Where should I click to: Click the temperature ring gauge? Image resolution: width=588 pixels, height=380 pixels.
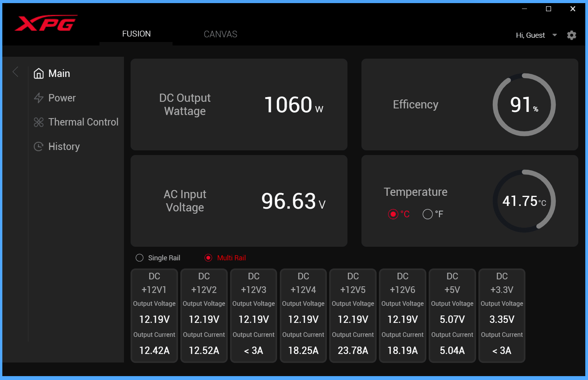[524, 201]
